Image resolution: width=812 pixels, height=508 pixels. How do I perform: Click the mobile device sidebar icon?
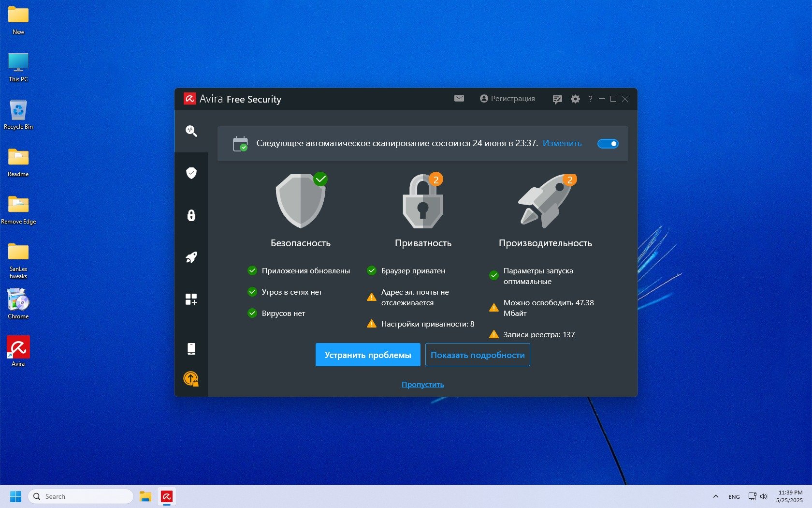[x=191, y=349]
